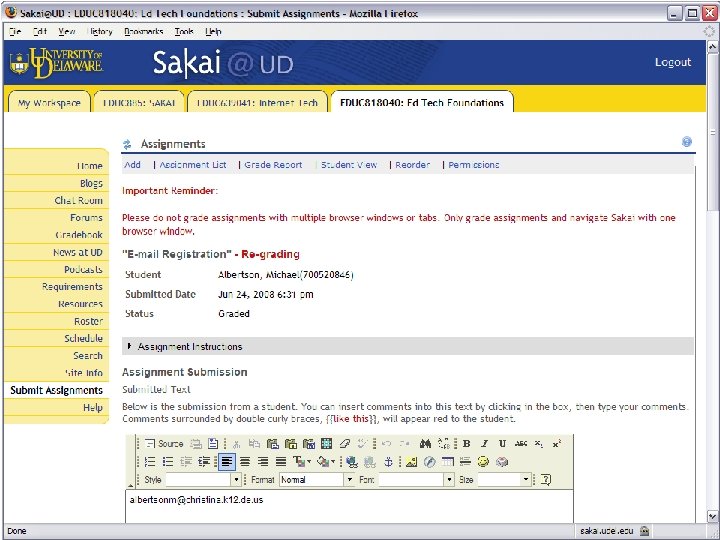Insert Flash object icon
The height and width of the screenshot is (540, 720).
pos(429,462)
